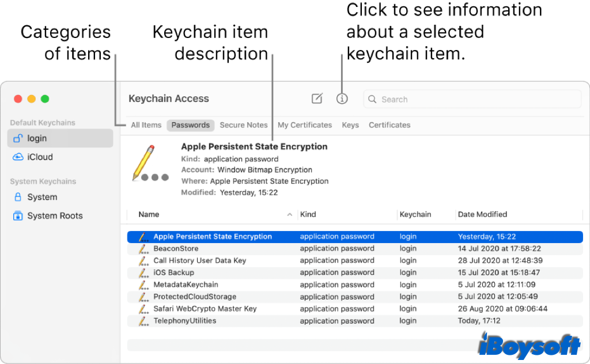The image size is (590, 364).
Task: Click the compose new keychain item icon
Action: (x=317, y=98)
